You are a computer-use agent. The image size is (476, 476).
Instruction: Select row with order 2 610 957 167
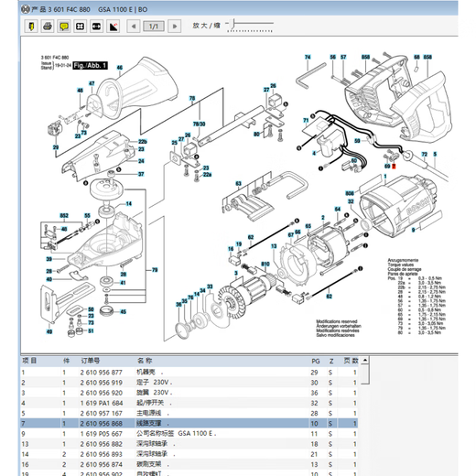coord(189,413)
